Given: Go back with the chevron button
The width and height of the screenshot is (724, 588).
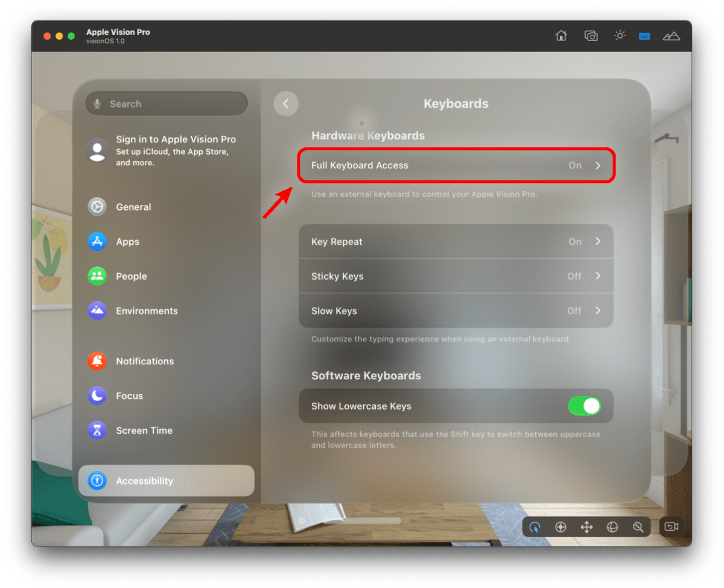Looking at the screenshot, I should 286,104.
